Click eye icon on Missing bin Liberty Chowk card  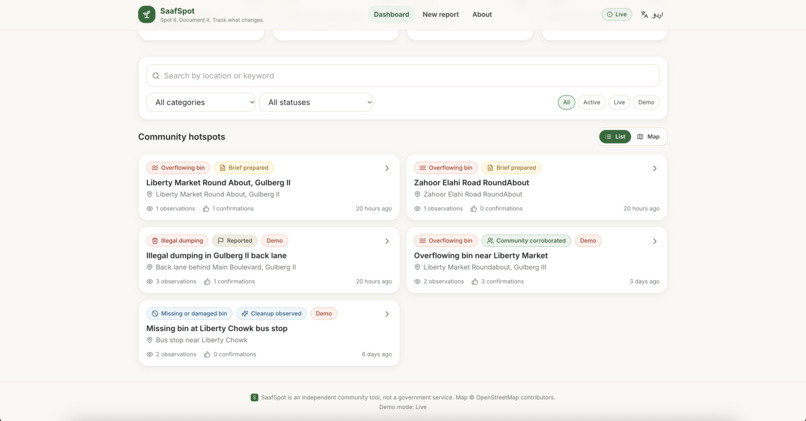[150, 355]
